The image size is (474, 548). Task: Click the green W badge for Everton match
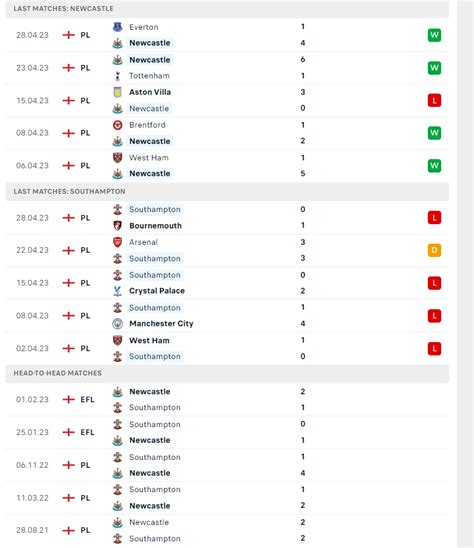pos(434,35)
